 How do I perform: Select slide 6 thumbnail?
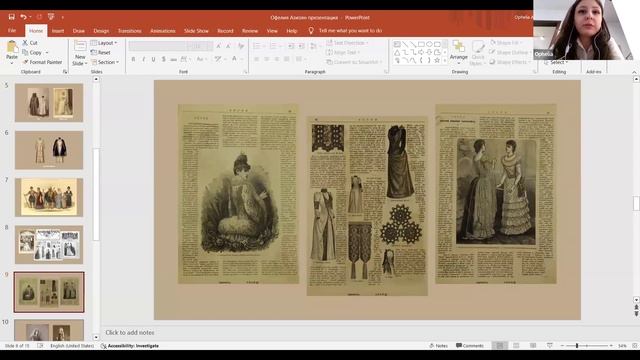pyautogui.click(x=49, y=150)
